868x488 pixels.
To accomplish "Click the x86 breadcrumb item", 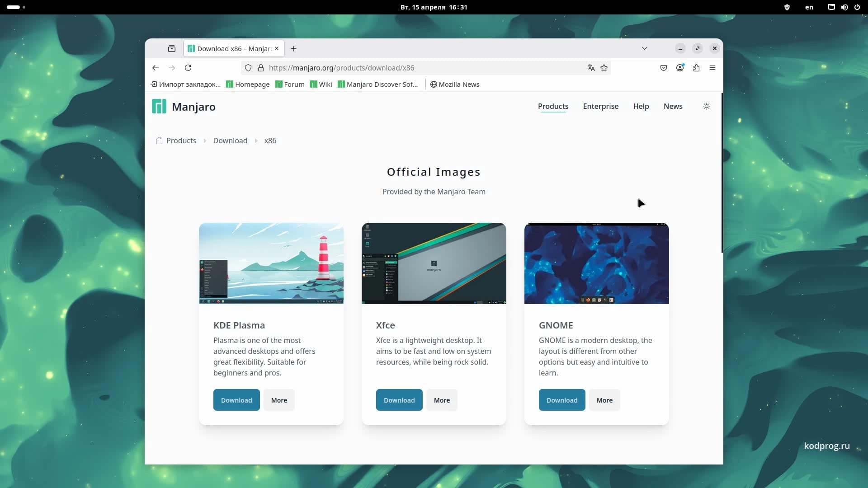I will (x=270, y=141).
